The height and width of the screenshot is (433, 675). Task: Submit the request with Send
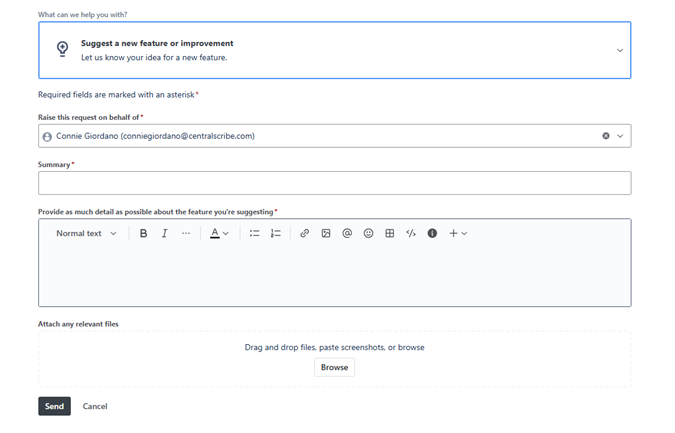coord(54,406)
